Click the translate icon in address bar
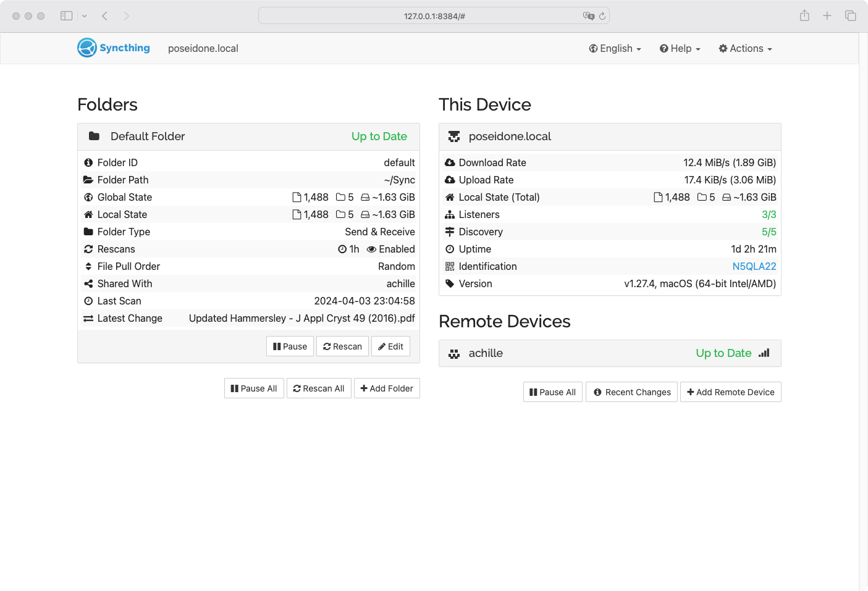 pyautogui.click(x=588, y=16)
